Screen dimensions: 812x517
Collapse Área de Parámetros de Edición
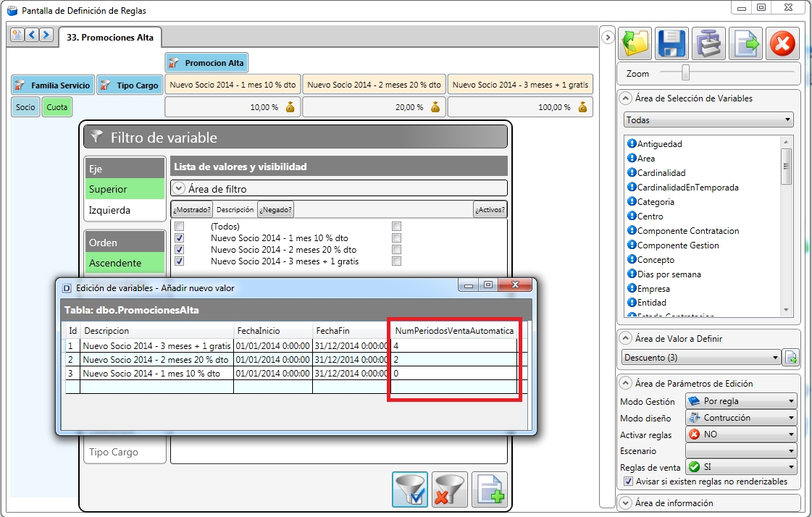point(626,383)
